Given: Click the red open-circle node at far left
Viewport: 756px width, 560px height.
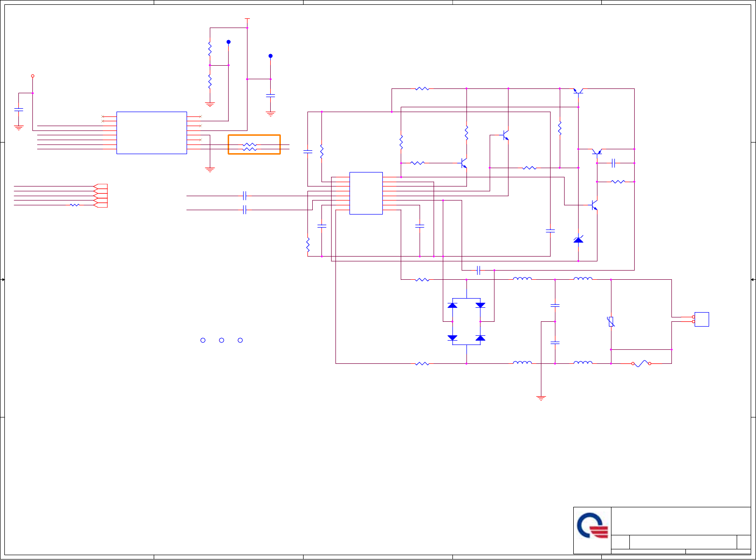Looking at the screenshot, I should pos(33,76).
